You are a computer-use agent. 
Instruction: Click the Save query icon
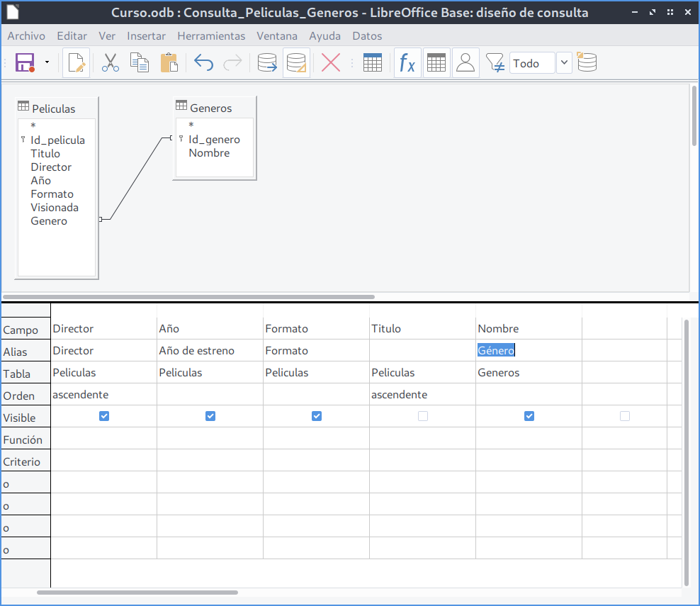[26, 63]
